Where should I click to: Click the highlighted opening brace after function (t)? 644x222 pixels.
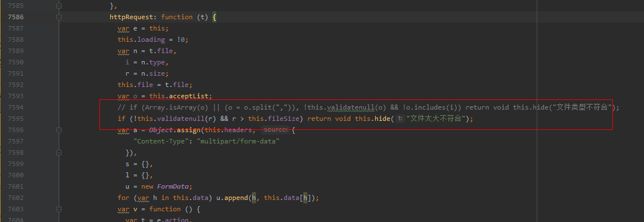pos(215,18)
